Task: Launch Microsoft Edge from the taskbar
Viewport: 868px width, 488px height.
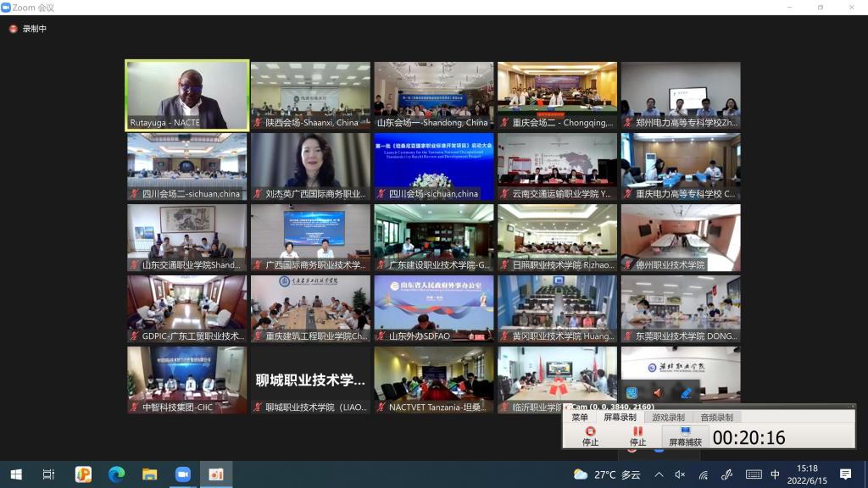Action: click(116, 474)
